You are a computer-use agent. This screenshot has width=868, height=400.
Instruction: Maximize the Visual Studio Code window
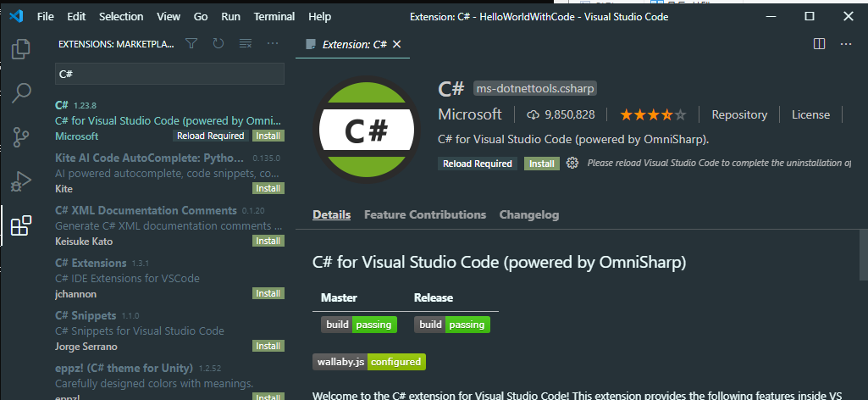coord(810,16)
